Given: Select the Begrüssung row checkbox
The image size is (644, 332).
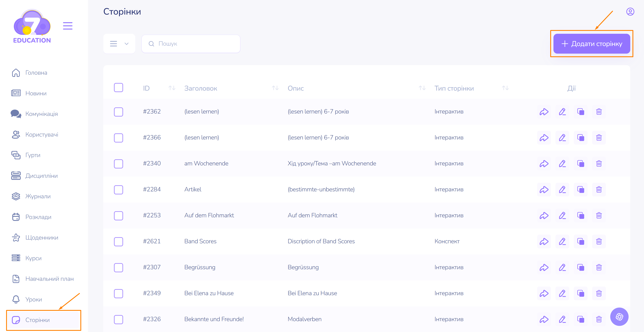Looking at the screenshot, I should tap(119, 268).
